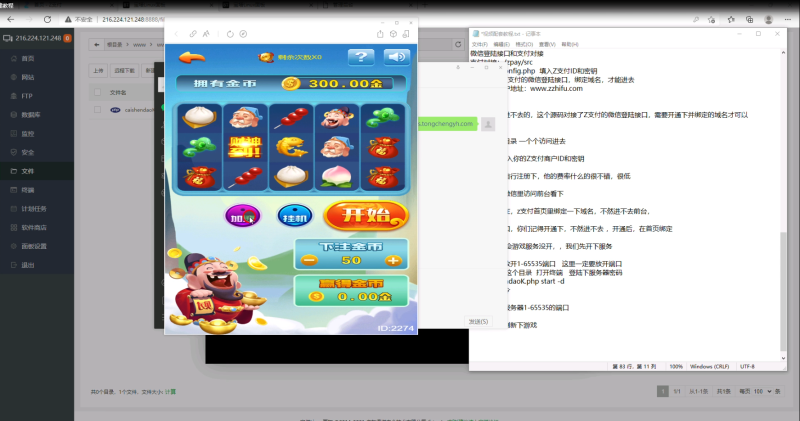Viewport: 800px width, 421px height.
Task: Click the php file icon beside caishendao
Action: point(115,110)
